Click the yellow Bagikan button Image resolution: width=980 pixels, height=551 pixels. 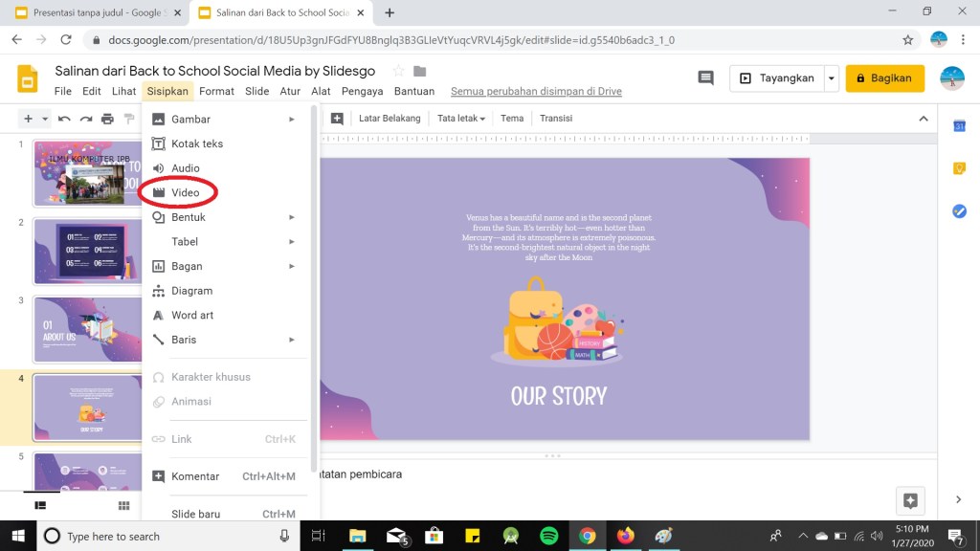884,78
